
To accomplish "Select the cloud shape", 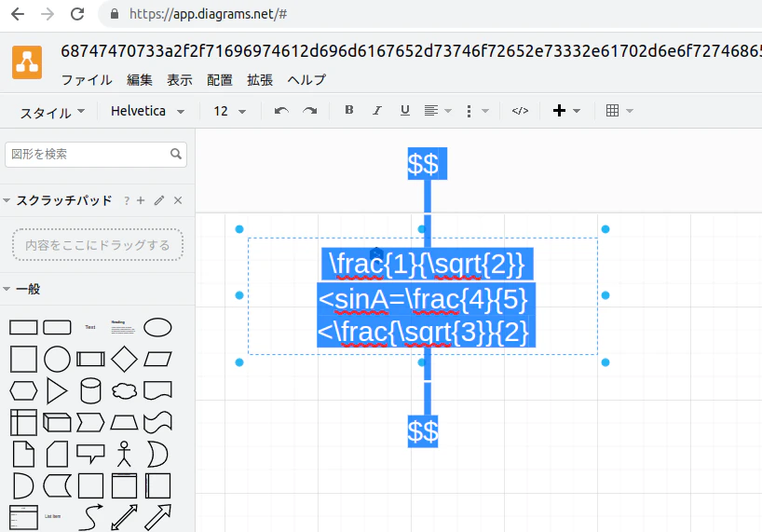I will [124, 390].
